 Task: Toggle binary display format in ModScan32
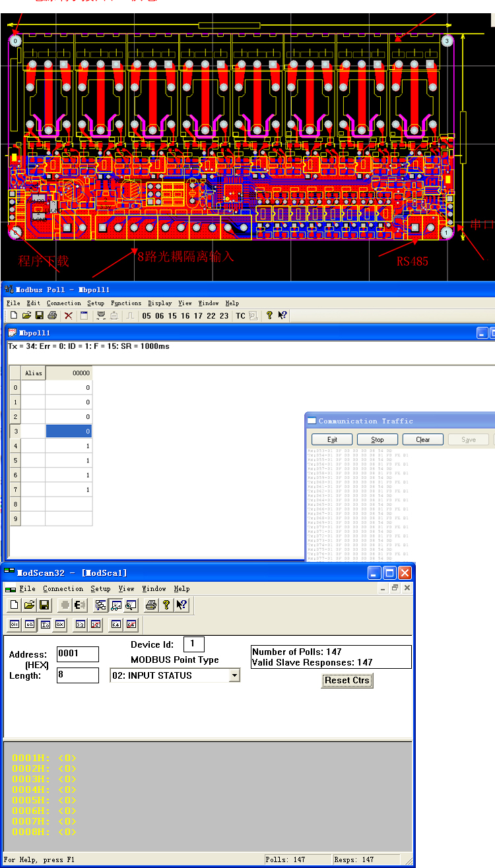click(x=14, y=624)
